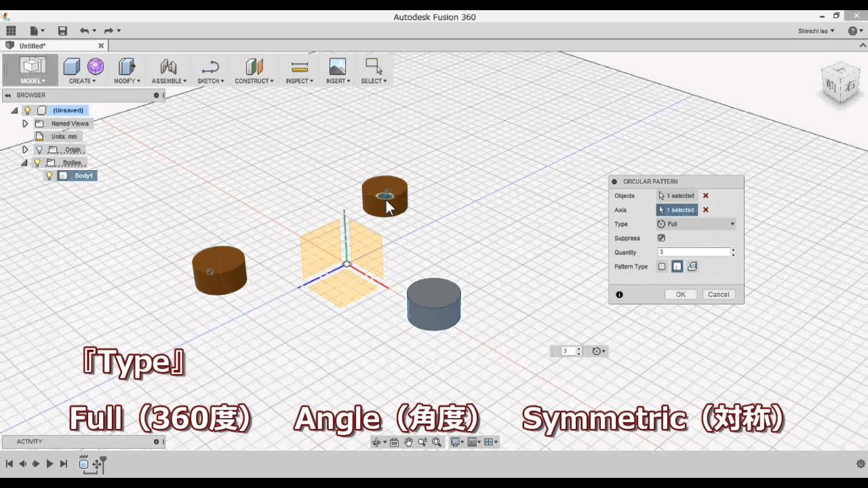Toggle the Suppress checkbox

[x=661, y=238]
